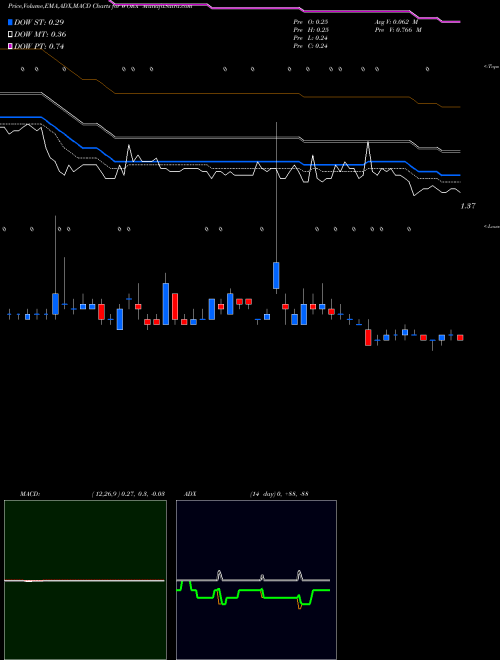Click the tallest blue candlestick with long wick
This screenshot has height=660, width=500.
click(x=276, y=275)
